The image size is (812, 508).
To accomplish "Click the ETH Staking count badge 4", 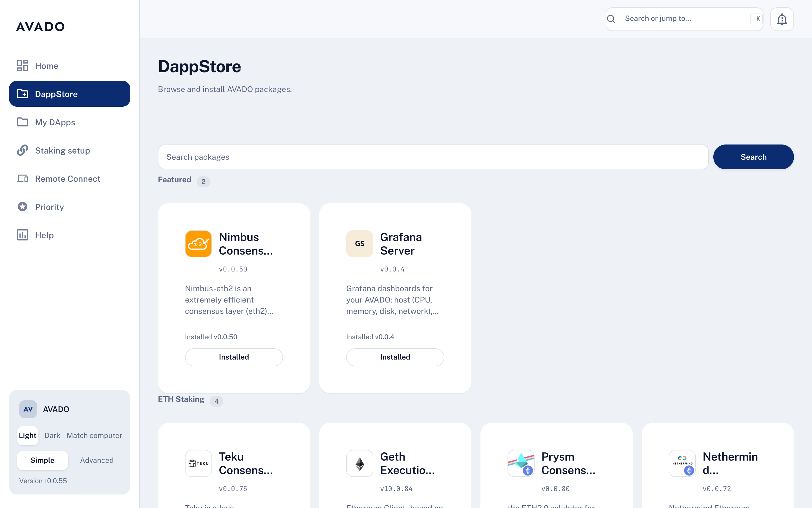I will [217, 401].
